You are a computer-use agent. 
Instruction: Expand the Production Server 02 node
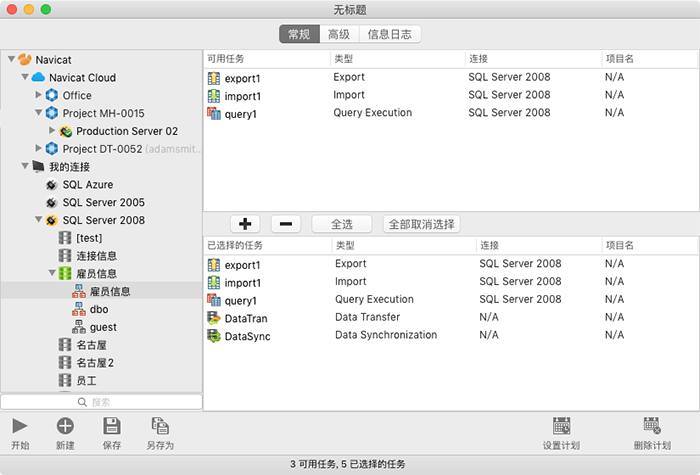coord(52,130)
